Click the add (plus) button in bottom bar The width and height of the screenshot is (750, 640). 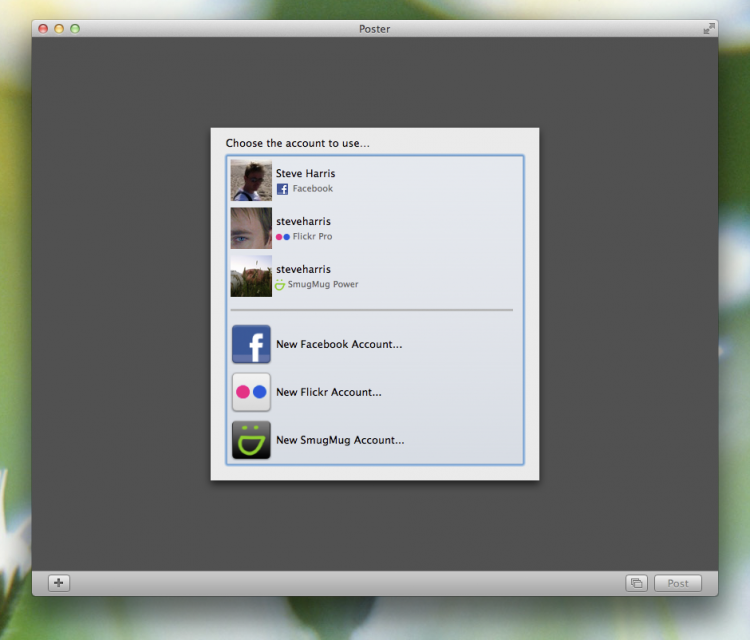click(x=59, y=583)
